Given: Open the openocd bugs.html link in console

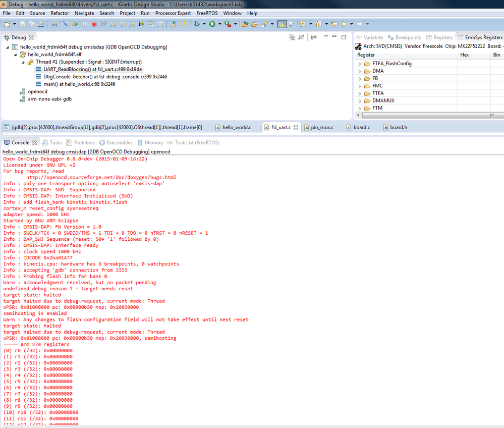Looking at the screenshot, I should tap(101, 178).
